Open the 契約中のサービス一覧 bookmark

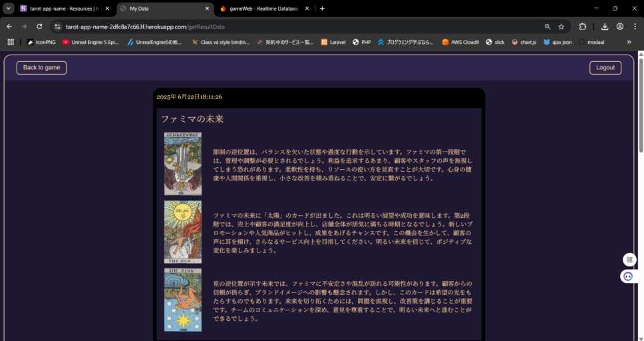pos(285,42)
